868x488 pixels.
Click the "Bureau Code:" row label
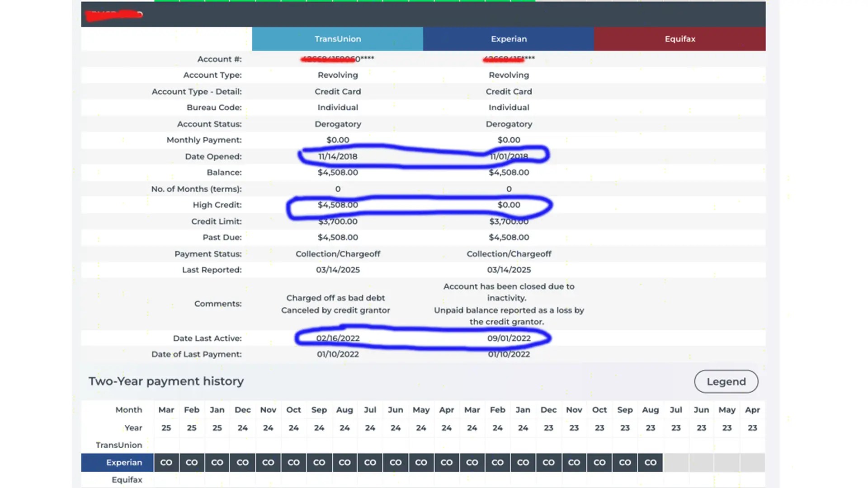coord(214,108)
